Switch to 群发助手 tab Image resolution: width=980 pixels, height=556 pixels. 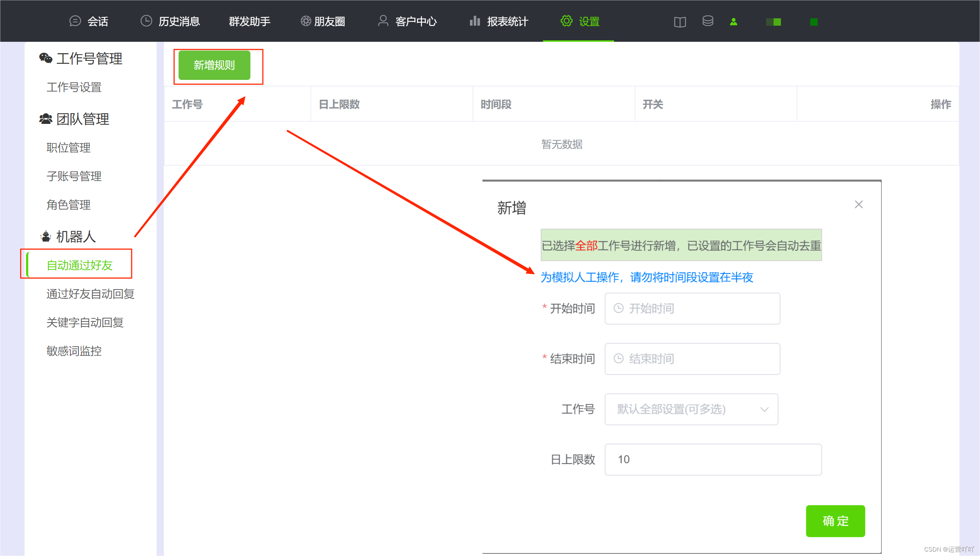pos(249,21)
